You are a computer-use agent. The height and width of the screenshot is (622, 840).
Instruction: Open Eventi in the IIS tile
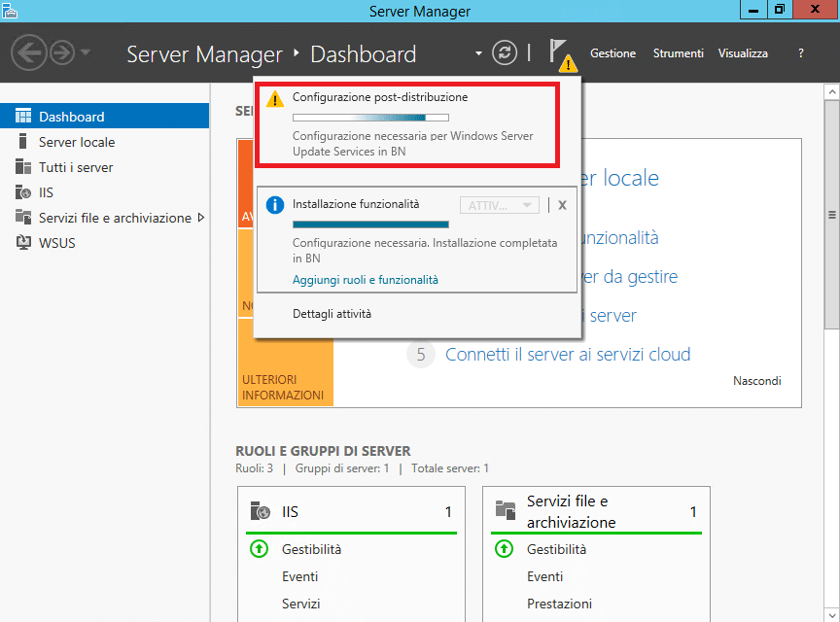click(x=300, y=576)
